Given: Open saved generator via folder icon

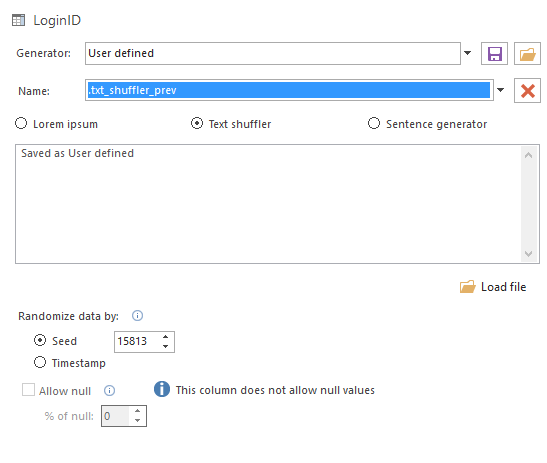Looking at the screenshot, I should tap(527, 54).
